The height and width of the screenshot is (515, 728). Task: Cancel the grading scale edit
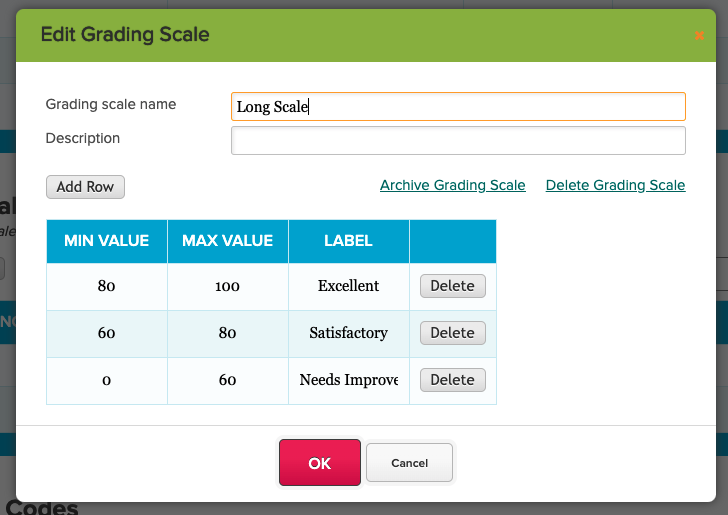pyautogui.click(x=409, y=463)
